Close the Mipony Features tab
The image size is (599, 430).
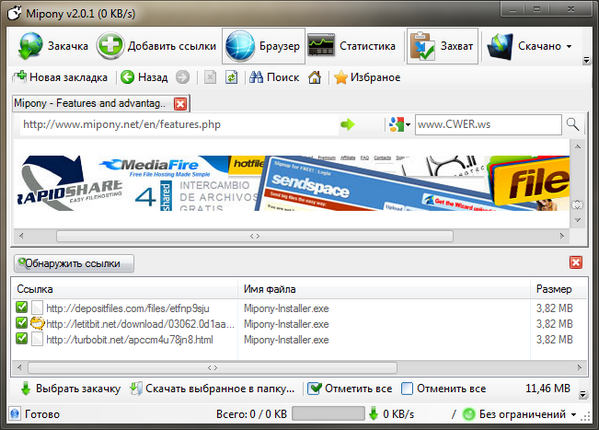[181, 104]
